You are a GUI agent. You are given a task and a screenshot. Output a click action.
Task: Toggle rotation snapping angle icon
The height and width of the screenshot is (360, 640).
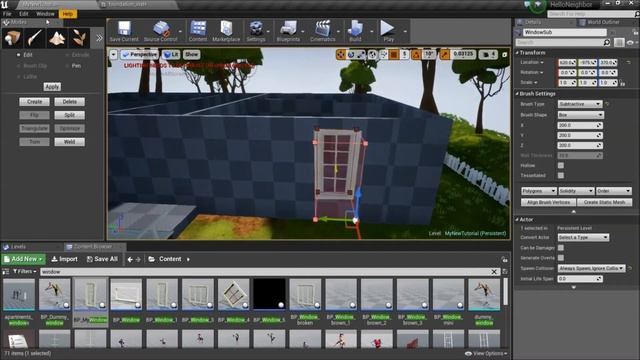coord(416,54)
